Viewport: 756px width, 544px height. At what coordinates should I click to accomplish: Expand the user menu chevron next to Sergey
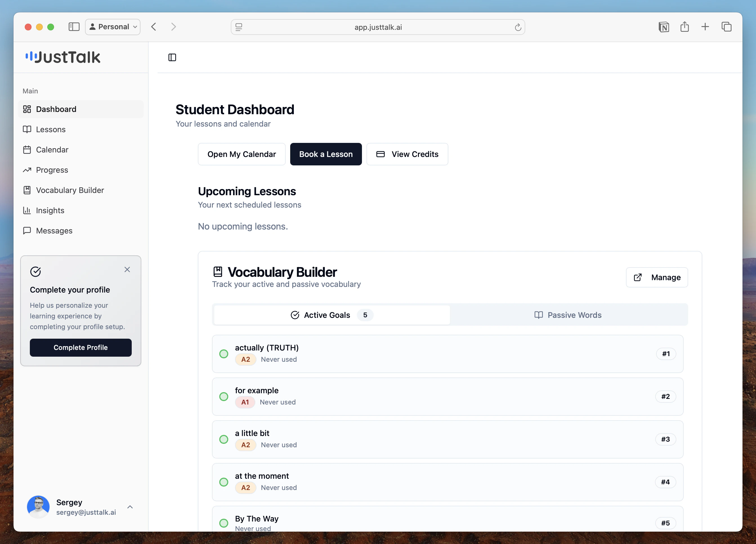tap(130, 507)
